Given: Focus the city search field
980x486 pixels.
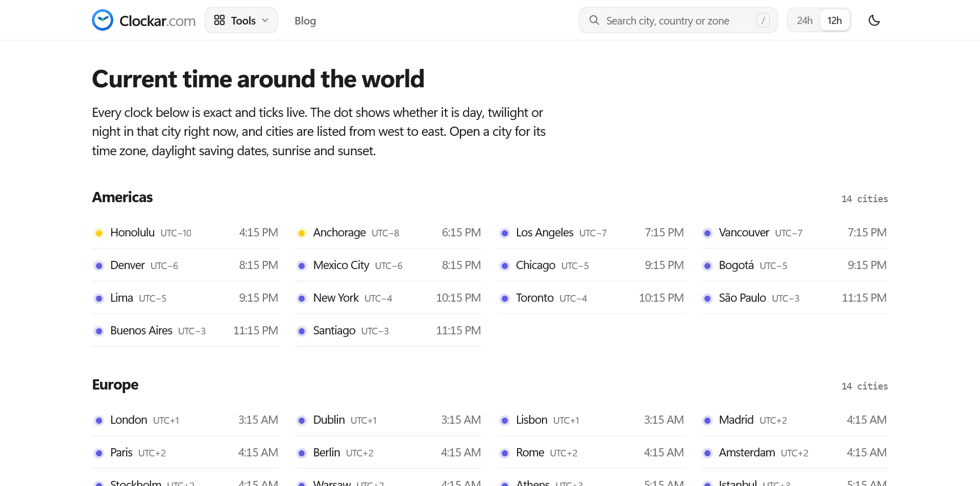Looking at the screenshot, I should pos(678,20).
